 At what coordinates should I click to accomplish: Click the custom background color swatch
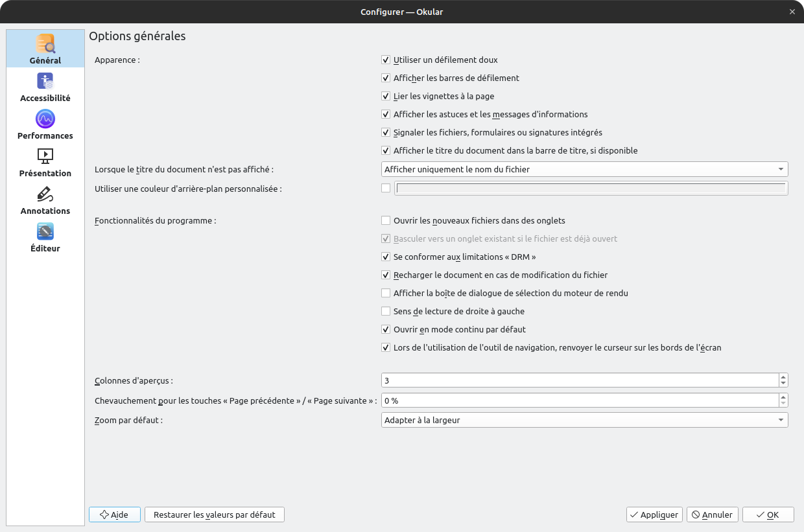coord(591,189)
